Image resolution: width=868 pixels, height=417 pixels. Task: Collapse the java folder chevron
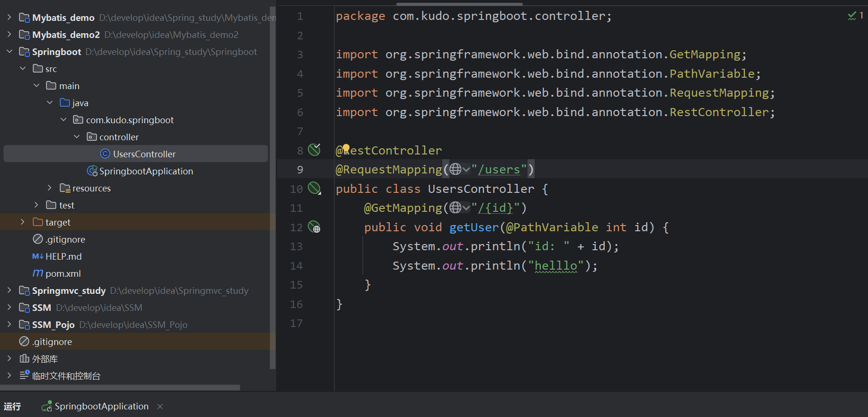(50, 103)
